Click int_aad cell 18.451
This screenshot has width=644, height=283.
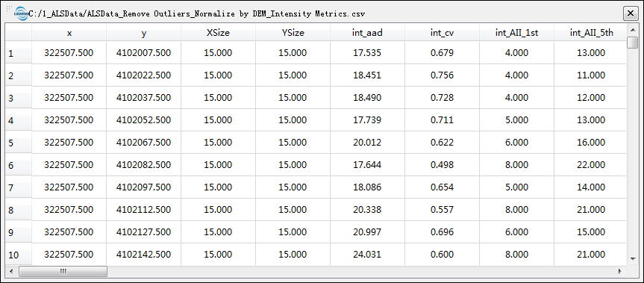click(367, 75)
